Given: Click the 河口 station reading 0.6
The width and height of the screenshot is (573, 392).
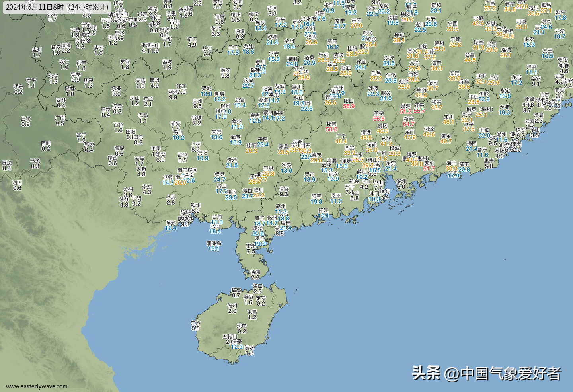Looking at the screenshot, I should tap(17, 188).
